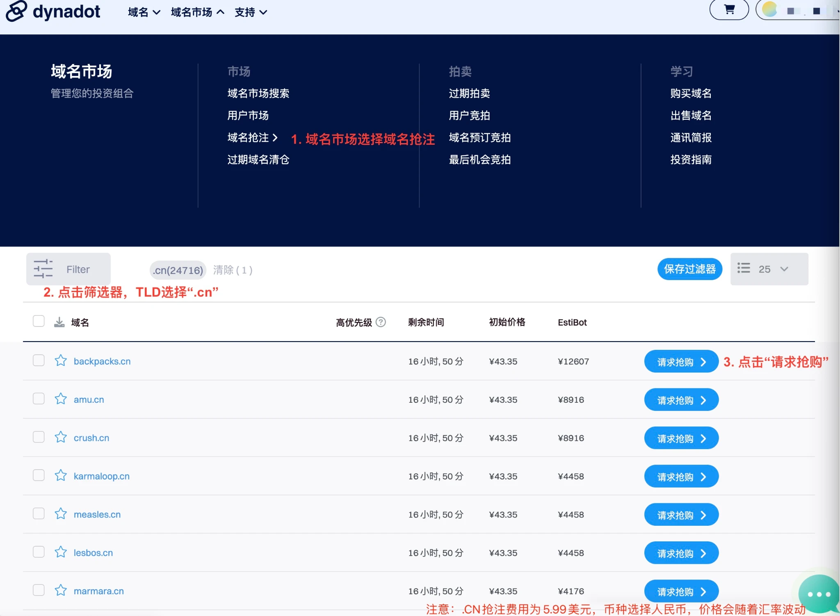
Task: Open the 高优先级 help question icon
Action: (381, 322)
